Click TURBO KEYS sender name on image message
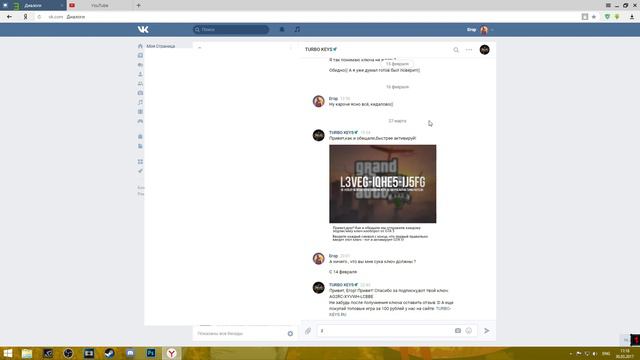Viewport: 640px width, 360px height. 343,132
